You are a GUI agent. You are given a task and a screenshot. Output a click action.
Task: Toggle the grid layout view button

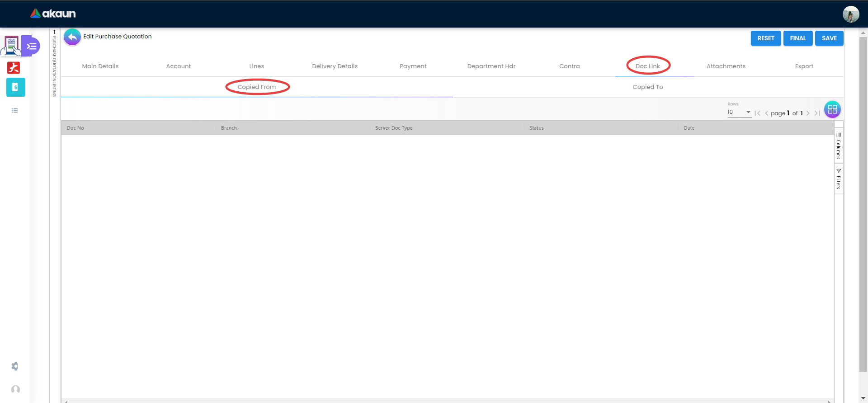(x=832, y=109)
